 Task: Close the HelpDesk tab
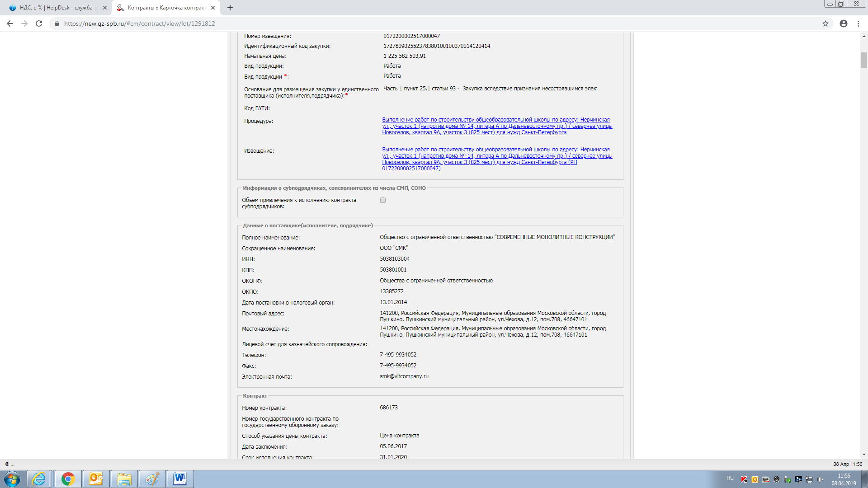coord(105,8)
